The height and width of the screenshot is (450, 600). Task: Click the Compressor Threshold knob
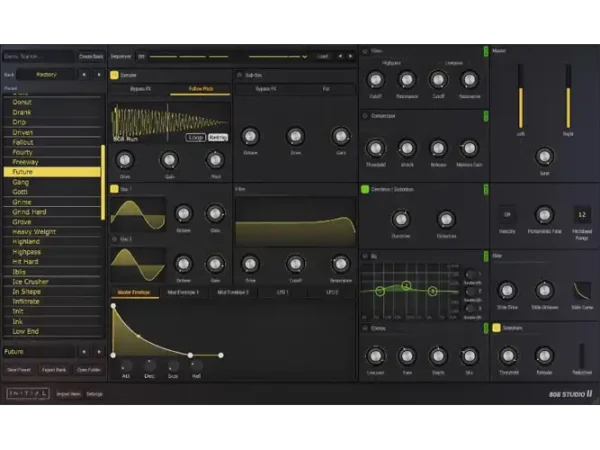click(x=375, y=148)
